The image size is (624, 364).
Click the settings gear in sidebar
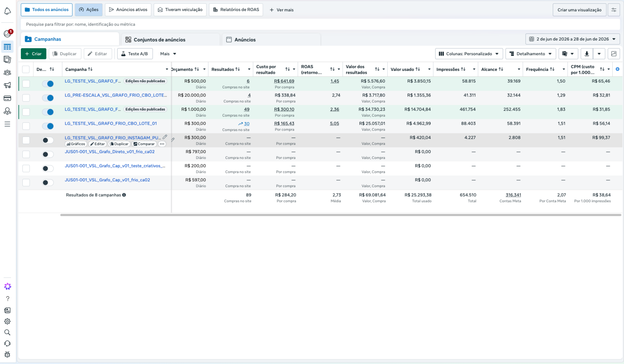pyautogui.click(x=7, y=321)
